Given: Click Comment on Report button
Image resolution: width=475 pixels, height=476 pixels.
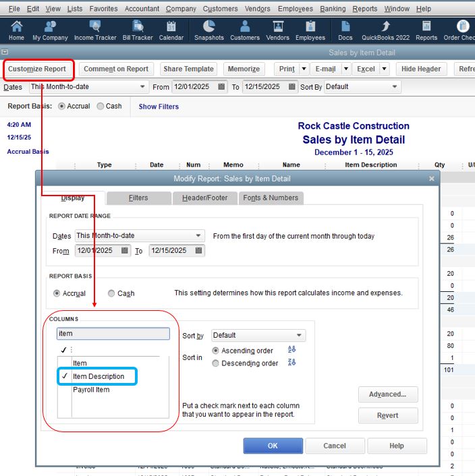Looking at the screenshot, I should (x=116, y=69).
